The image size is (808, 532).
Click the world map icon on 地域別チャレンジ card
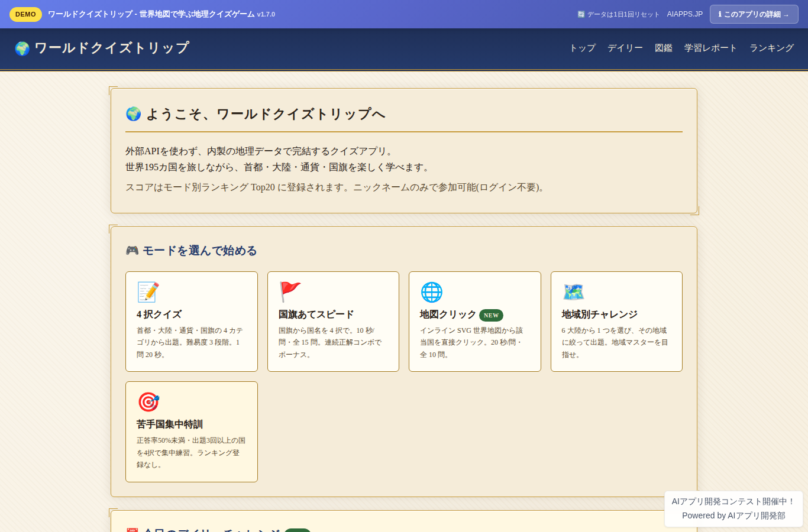coord(573,292)
